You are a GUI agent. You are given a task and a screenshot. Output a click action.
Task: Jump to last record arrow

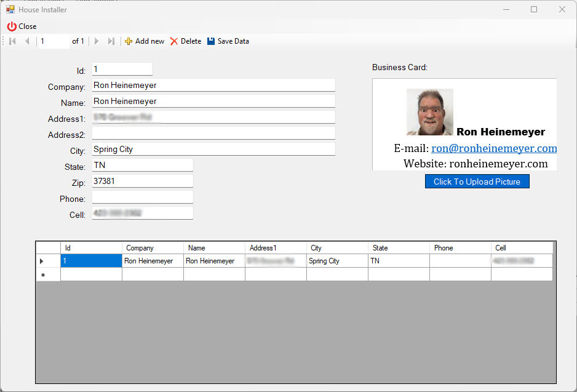[x=111, y=41]
